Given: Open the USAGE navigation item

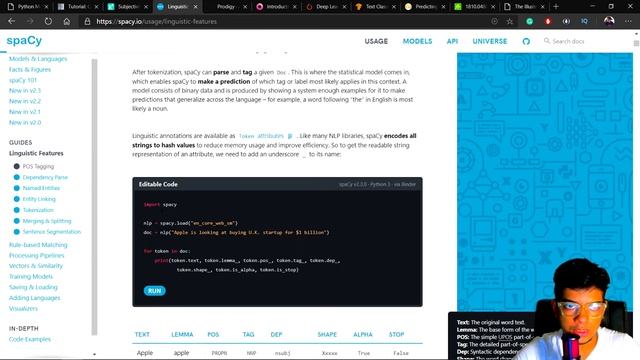Looking at the screenshot, I should 376,41.
